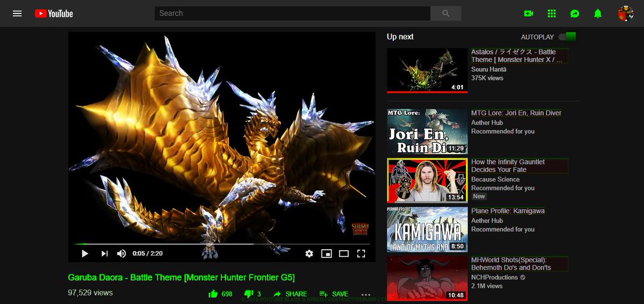Click the 'Up next' heading

(400, 37)
